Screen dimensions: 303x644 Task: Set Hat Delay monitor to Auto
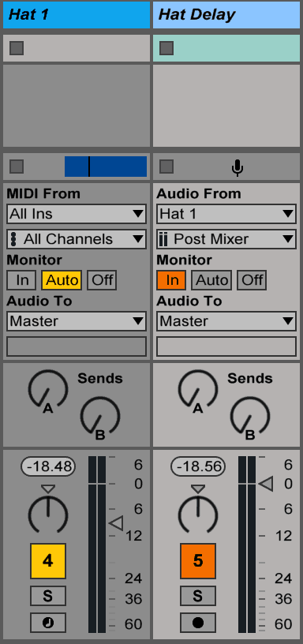(x=211, y=280)
